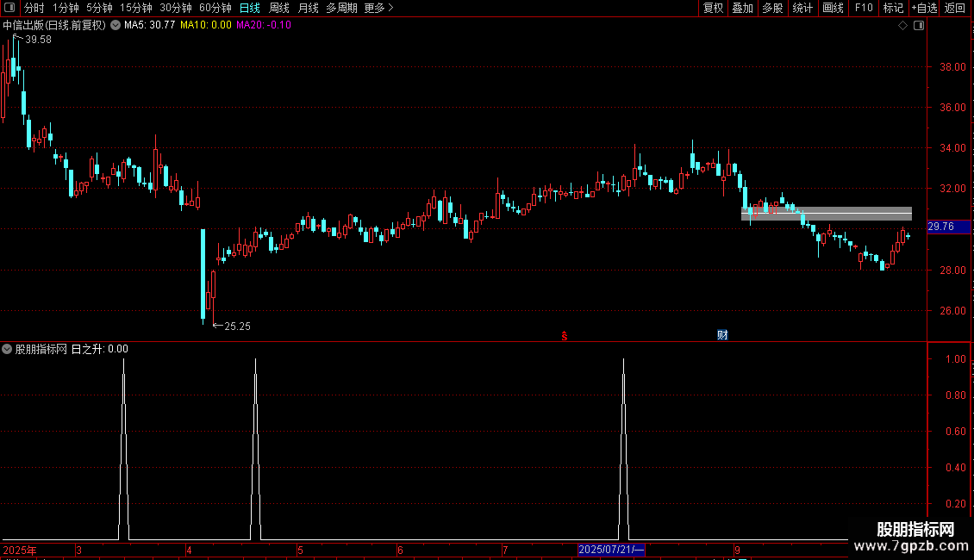Open the 统计 statistics button
The width and height of the screenshot is (974, 560).
pyautogui.click(x=802, y=8)
